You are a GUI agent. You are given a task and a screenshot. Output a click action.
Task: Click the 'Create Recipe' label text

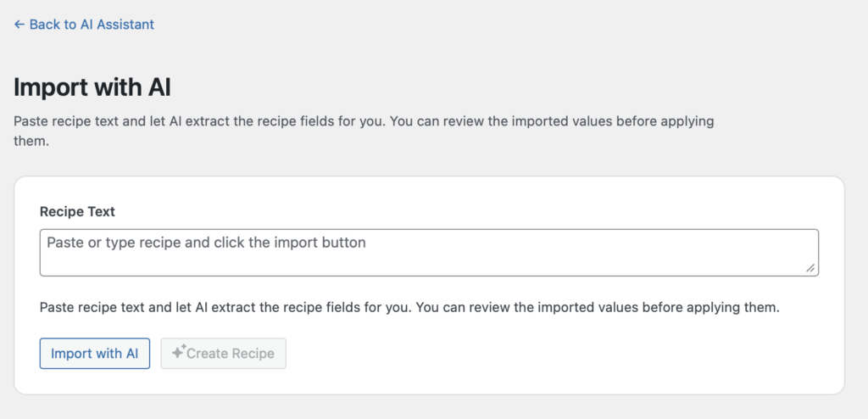231,354
